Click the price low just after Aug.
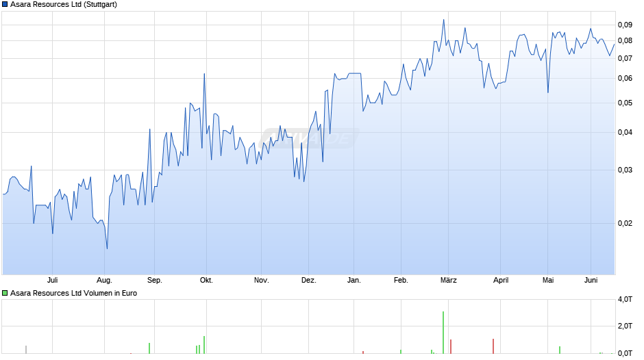The height and width of the screenshot is (360, 644). (107, 248)
